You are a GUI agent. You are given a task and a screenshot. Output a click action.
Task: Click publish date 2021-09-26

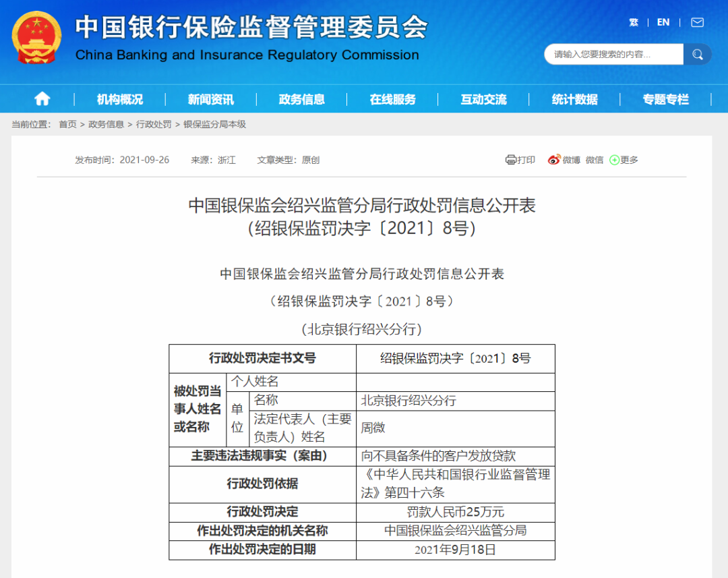(144, 160)
